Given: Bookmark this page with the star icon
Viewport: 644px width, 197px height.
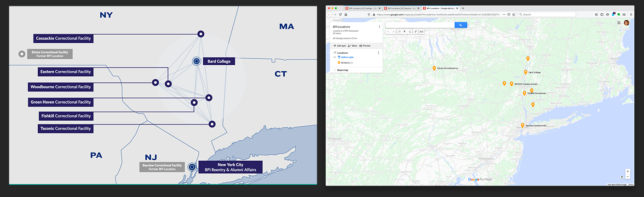Looking at the screenshot, I should (x=514, y=14).
